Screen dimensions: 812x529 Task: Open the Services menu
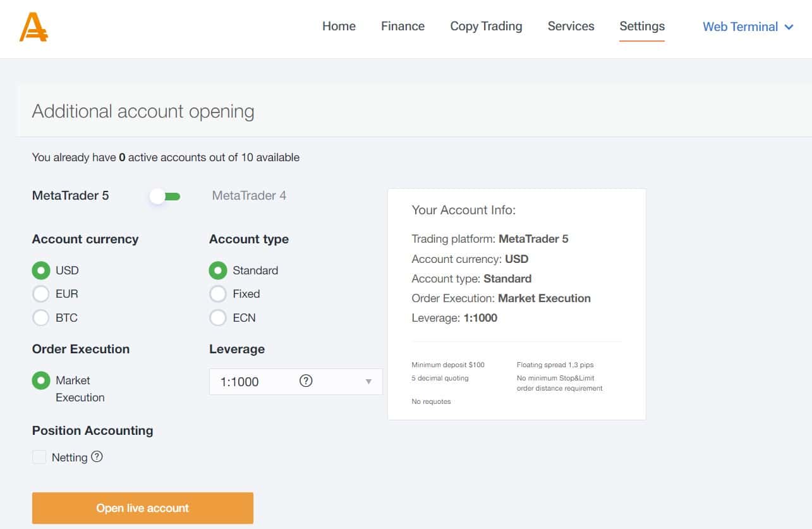coord(571,27)
